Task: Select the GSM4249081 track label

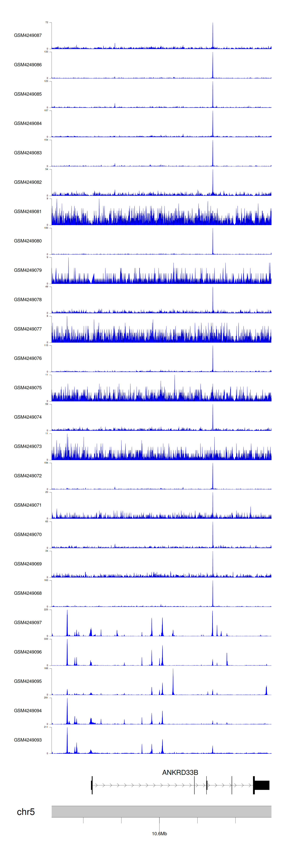Action: [x=28, y=212]
